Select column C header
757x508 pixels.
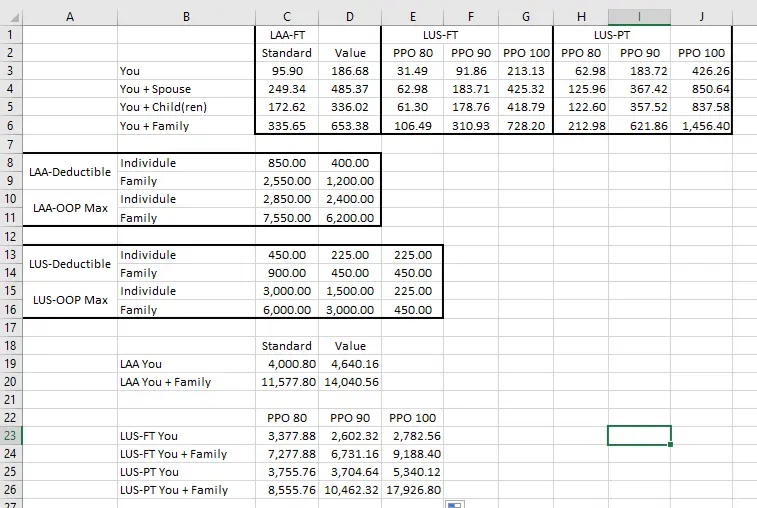pyautogui.click(x=286, y=16)
